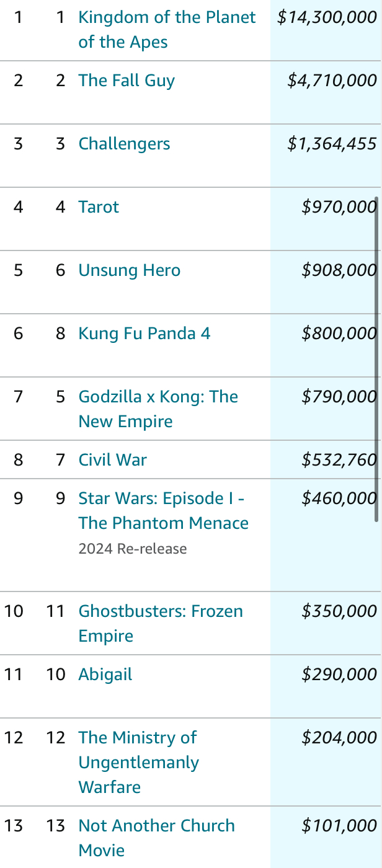Open the Challengers movie page
382x868 pixels.
pyautogui.click(x=124, y=144)
